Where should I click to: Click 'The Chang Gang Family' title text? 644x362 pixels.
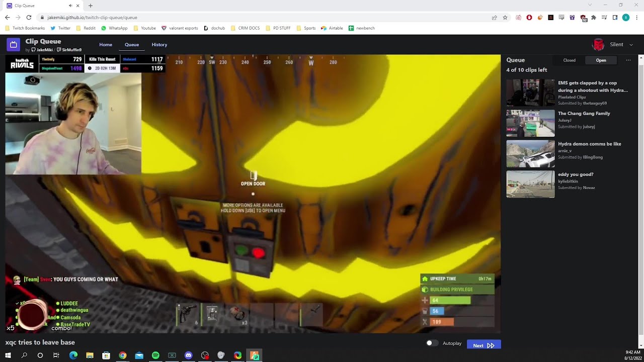pyautogui.click(x=584, y=114)
